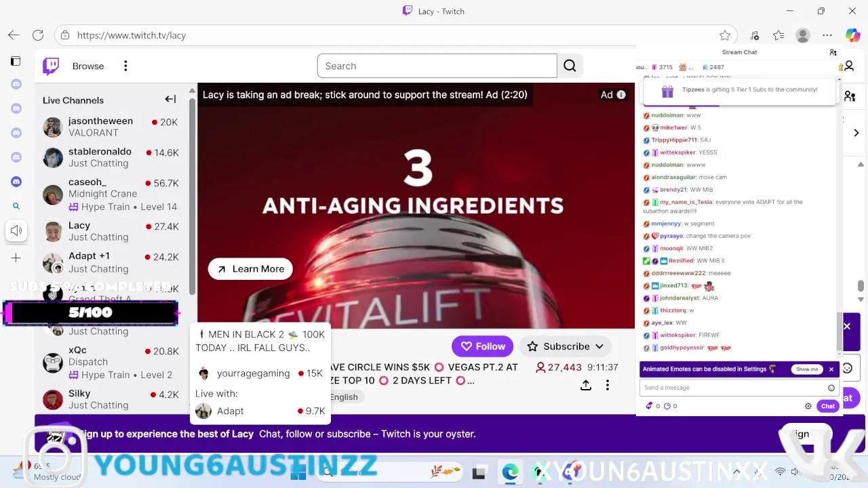Open the jasontheween channel
This screenshot has width=868, height=488.
(x=111, y=127)
